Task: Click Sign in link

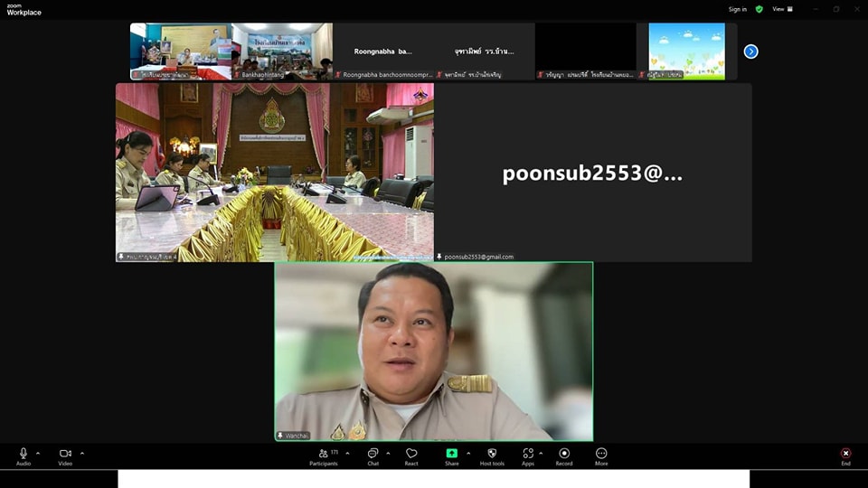Action: (738, 9)
